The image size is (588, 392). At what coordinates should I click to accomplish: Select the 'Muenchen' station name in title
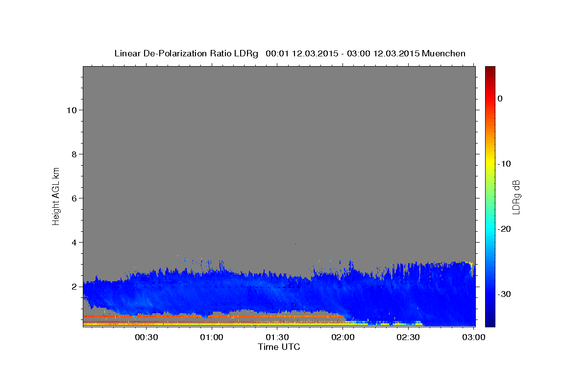tap(443, 53)
